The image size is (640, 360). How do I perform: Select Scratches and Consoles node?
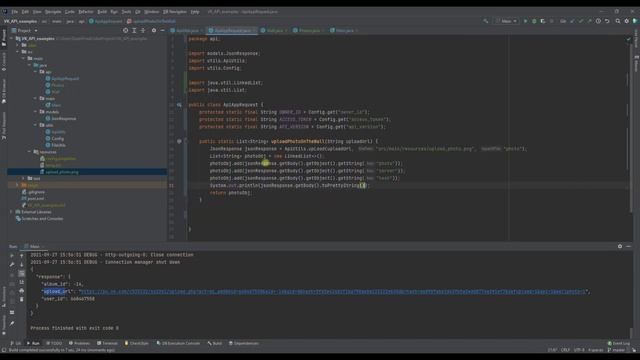click(40, 219)
